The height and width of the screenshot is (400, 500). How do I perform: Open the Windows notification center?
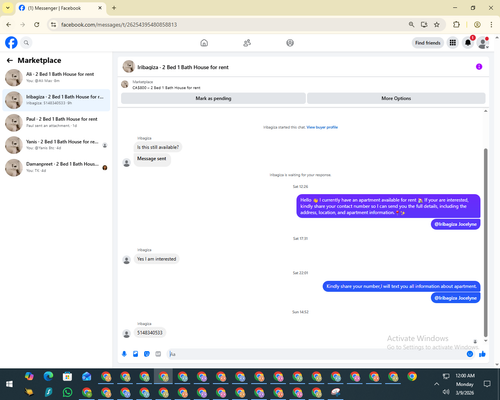(487, 384)
